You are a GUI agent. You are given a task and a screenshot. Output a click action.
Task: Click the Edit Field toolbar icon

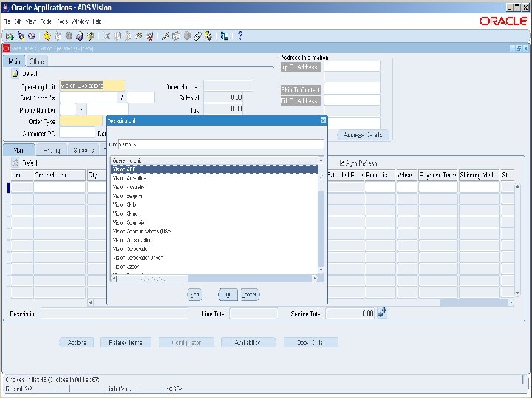pos(166,36)
